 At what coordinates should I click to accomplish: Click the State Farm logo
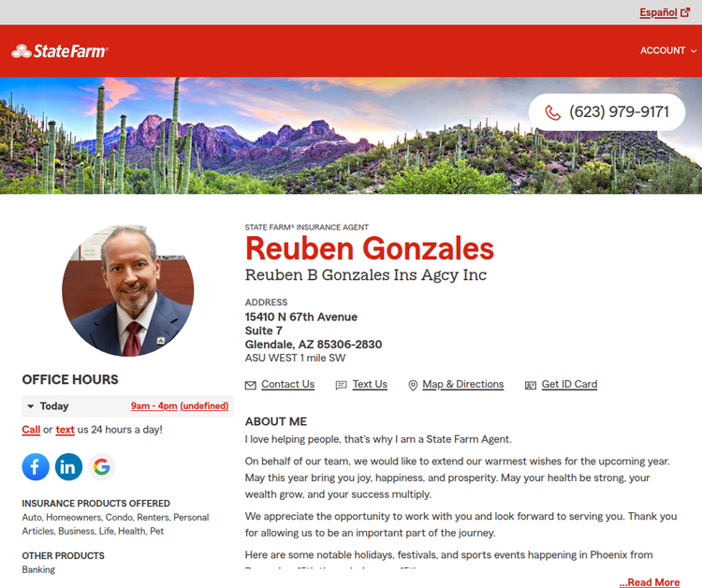pos(59,51)
